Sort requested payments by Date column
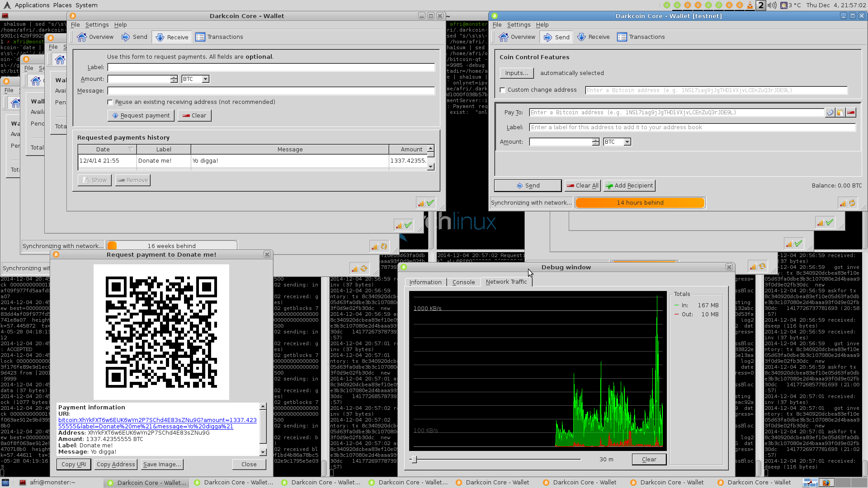868x488 pixels. click(107, 150)
